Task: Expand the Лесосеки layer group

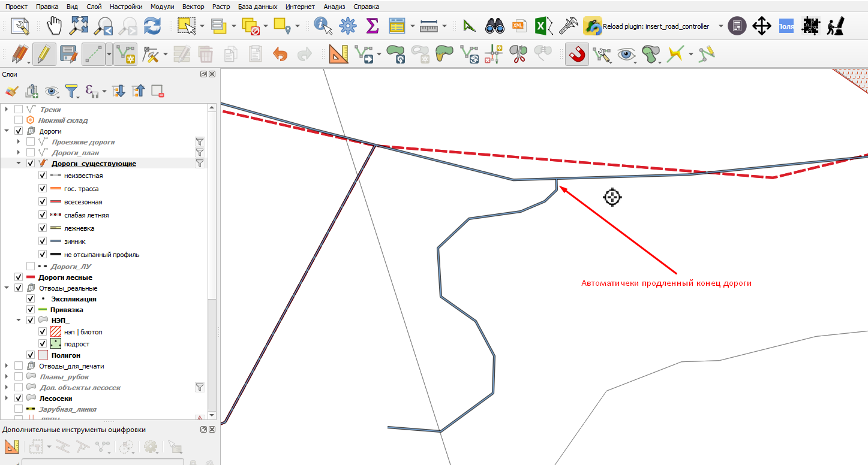Action: pos(7,398)
